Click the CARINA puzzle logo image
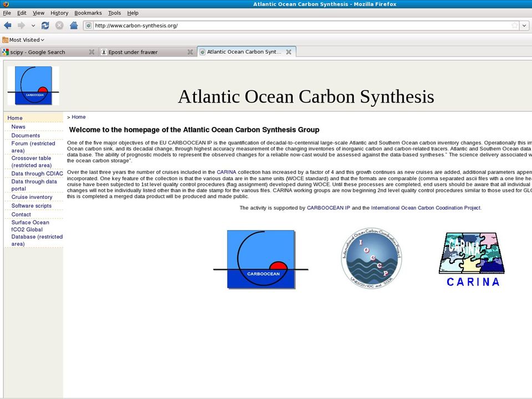This screenshot has height=399, width=532. [x=472, y=259]
